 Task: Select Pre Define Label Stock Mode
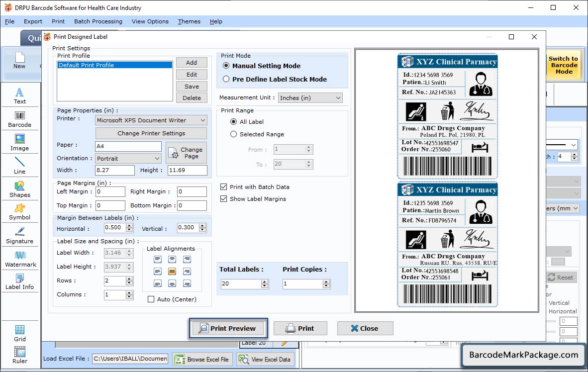[226, 79]
